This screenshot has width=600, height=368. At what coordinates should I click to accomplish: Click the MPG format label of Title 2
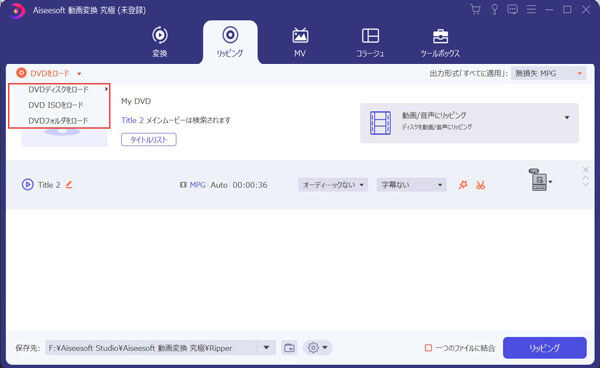(197, 185)
